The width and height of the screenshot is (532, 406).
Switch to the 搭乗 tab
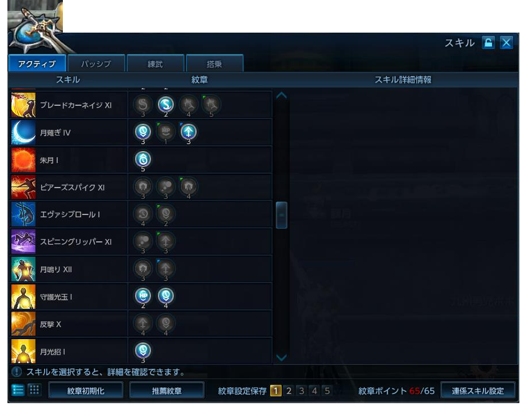click(x=214, y=63)
